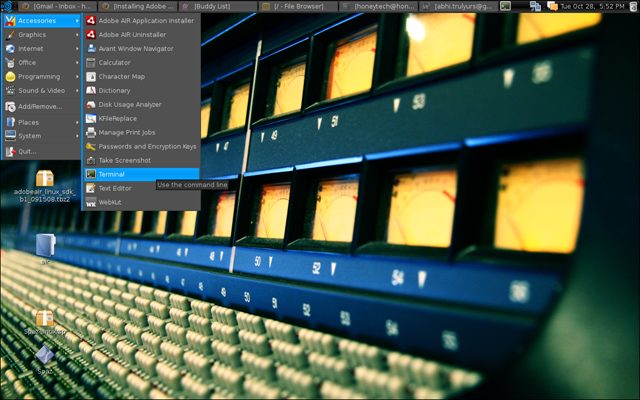Launch the Take Screenshot utility
The width and height of the screenshot is (640, 400).
click(x=124, y=160)
